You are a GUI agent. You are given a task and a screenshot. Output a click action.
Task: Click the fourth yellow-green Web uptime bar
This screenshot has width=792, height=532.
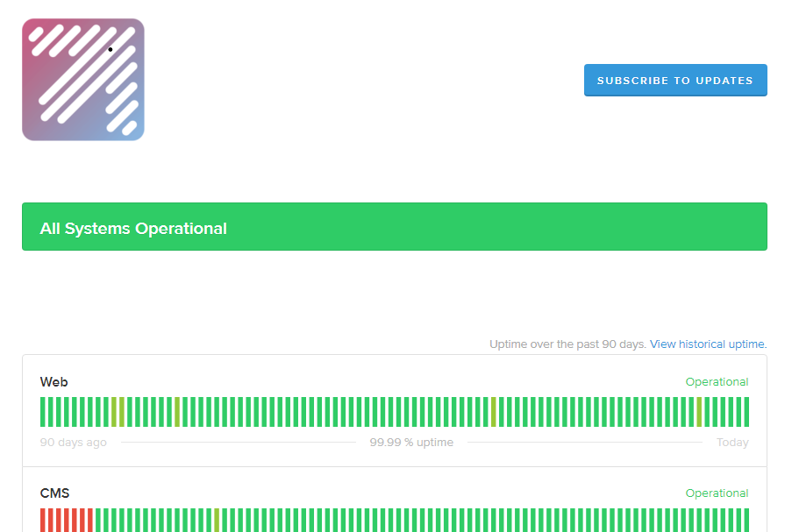click(494, 412)
